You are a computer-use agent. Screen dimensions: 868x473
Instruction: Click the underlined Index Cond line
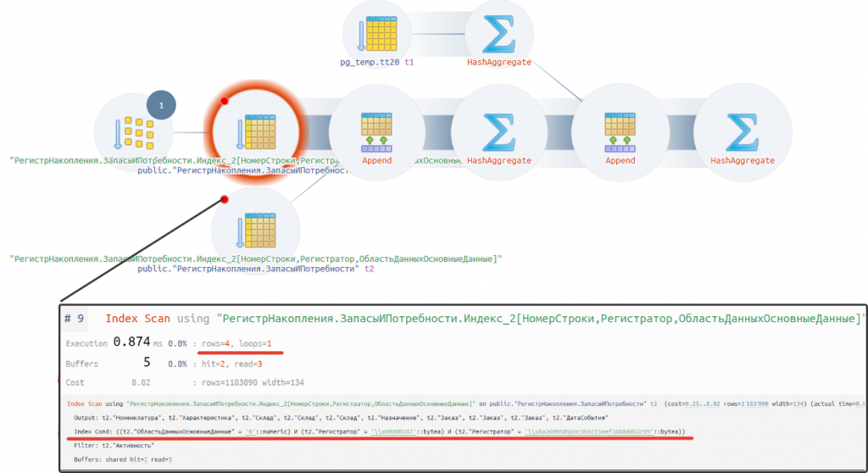click(x=379, y=431)
